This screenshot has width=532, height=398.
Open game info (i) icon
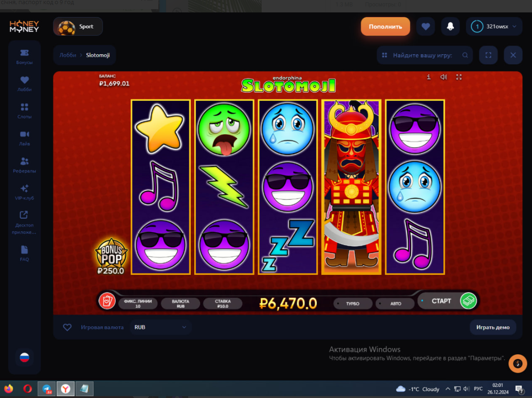[x=429, y=77]
